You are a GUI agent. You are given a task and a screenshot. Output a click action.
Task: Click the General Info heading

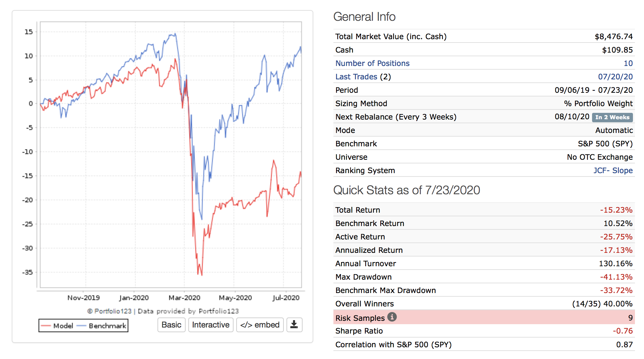[364, 17]
